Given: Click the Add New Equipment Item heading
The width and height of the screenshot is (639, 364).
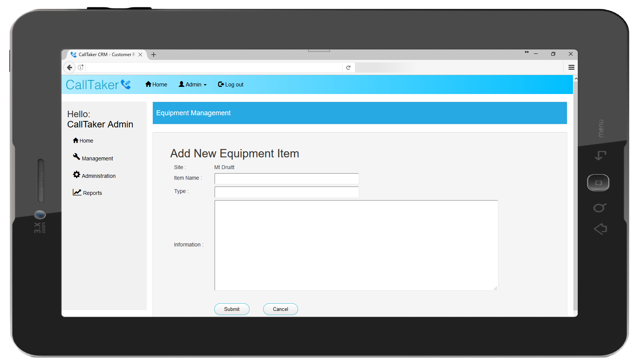Looking at the screenshot, I should coord(234,153).
